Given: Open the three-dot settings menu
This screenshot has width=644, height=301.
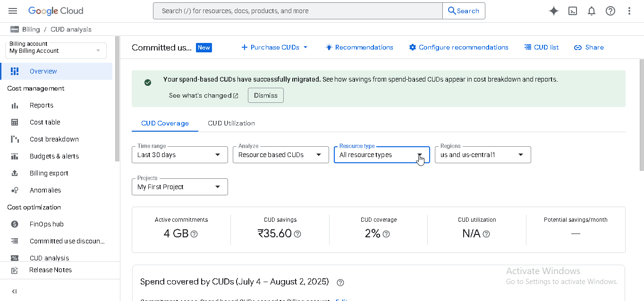Looking at the screenshot, I should click(629, 11).
